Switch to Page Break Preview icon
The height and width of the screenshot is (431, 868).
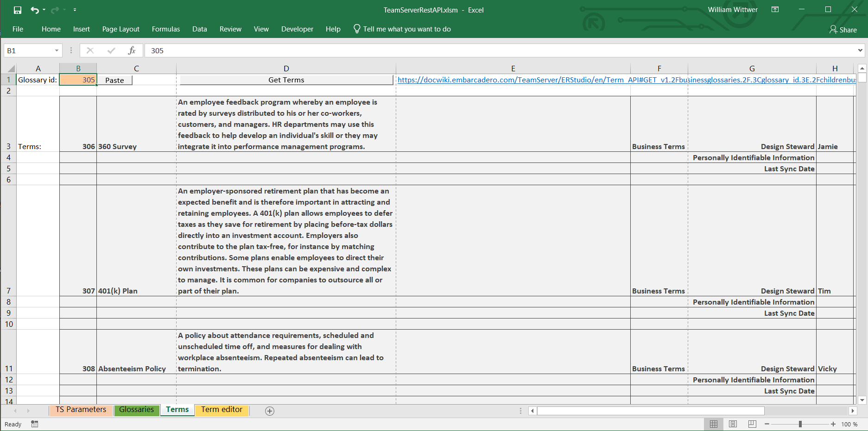(752, 424)
